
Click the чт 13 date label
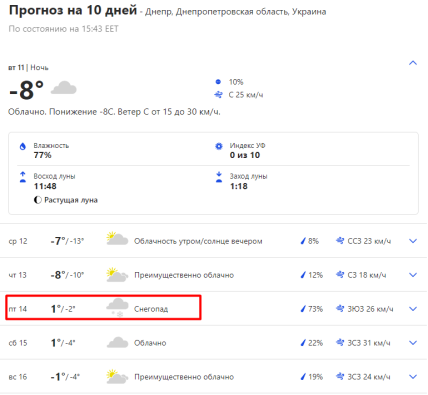point(17,275)
